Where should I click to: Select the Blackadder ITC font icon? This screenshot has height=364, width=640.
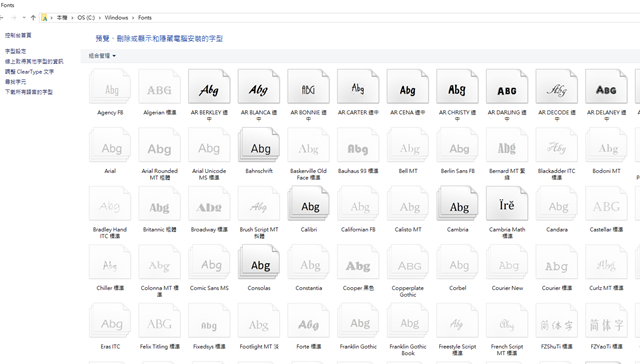pyautogui.click(x=557, y=145)
